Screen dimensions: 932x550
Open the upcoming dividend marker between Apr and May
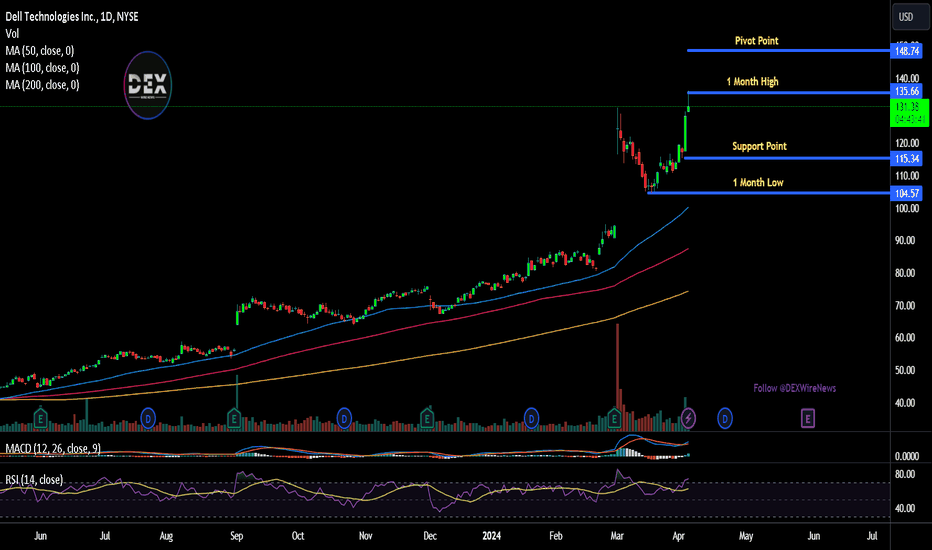coord(725,419)
